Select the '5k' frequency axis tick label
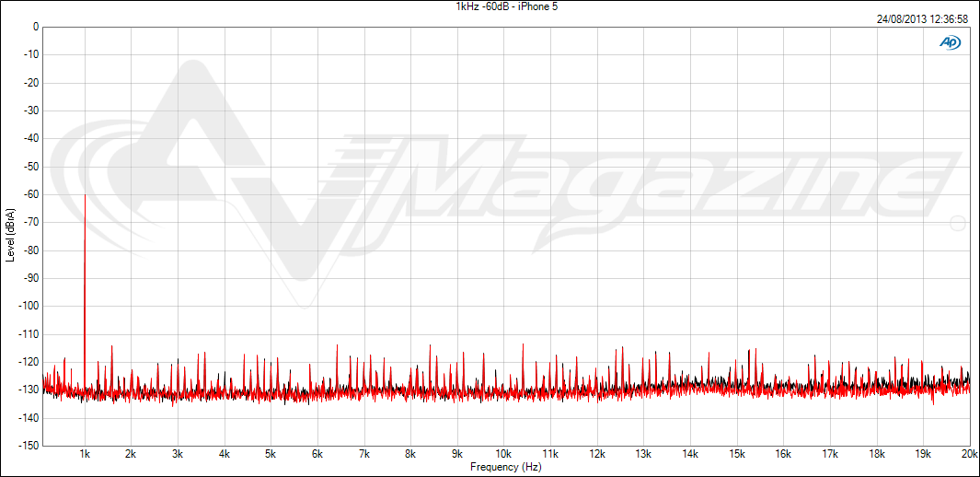Screen dimensions: 980x477 coord(271,453)
